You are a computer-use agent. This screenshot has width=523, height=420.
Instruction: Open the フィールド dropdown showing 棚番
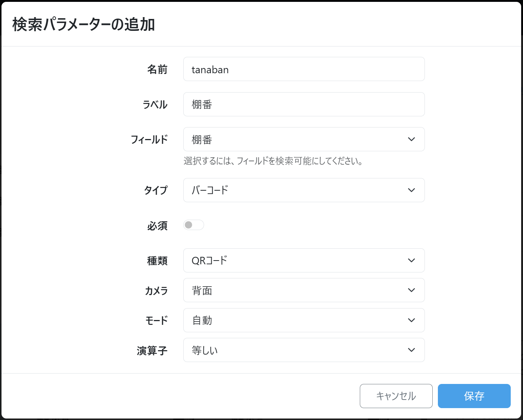(297, 139)
